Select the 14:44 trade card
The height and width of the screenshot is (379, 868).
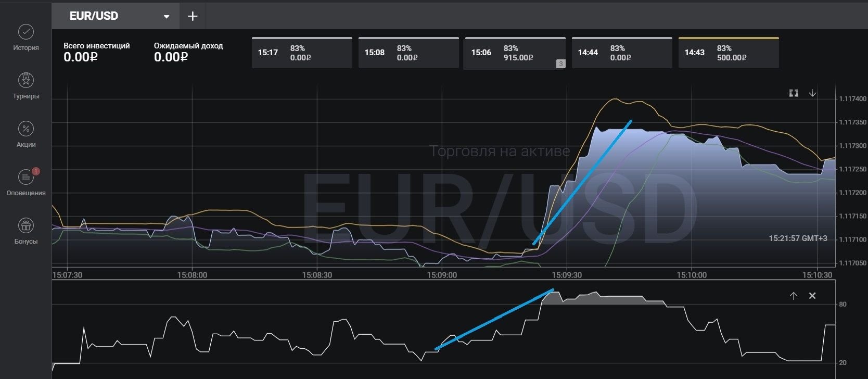click(x=622, y=53)
